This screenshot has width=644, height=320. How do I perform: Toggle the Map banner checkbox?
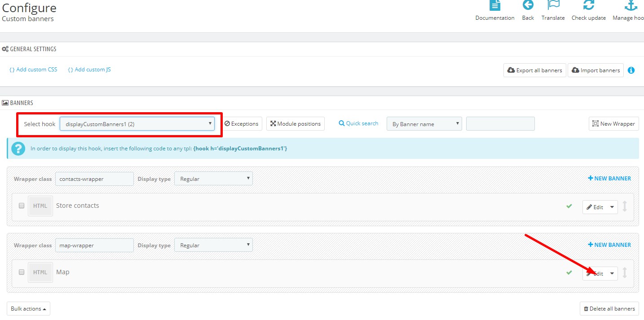(x=22, y=272)
